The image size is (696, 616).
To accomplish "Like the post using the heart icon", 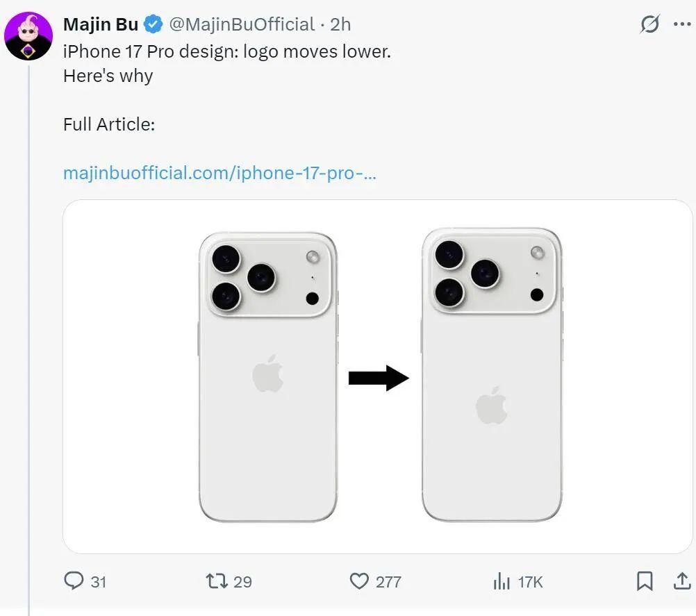I will (360, 582).
